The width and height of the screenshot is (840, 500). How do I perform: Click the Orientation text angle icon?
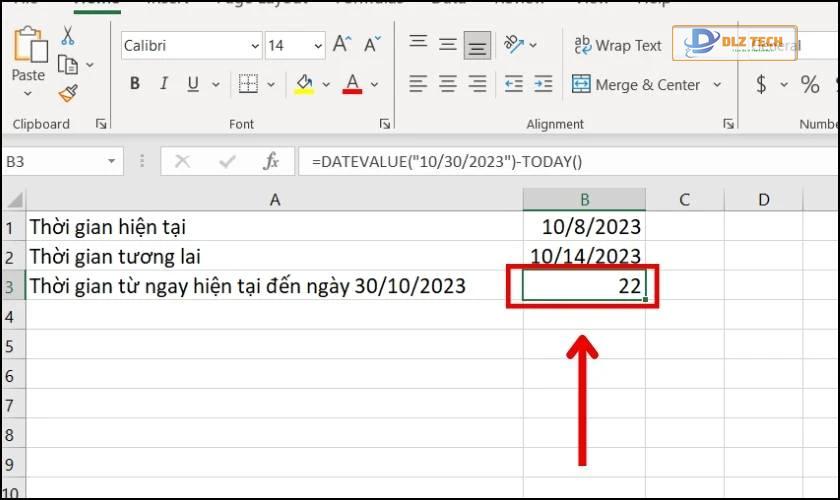pyautogui.click(x=514, y=44)
